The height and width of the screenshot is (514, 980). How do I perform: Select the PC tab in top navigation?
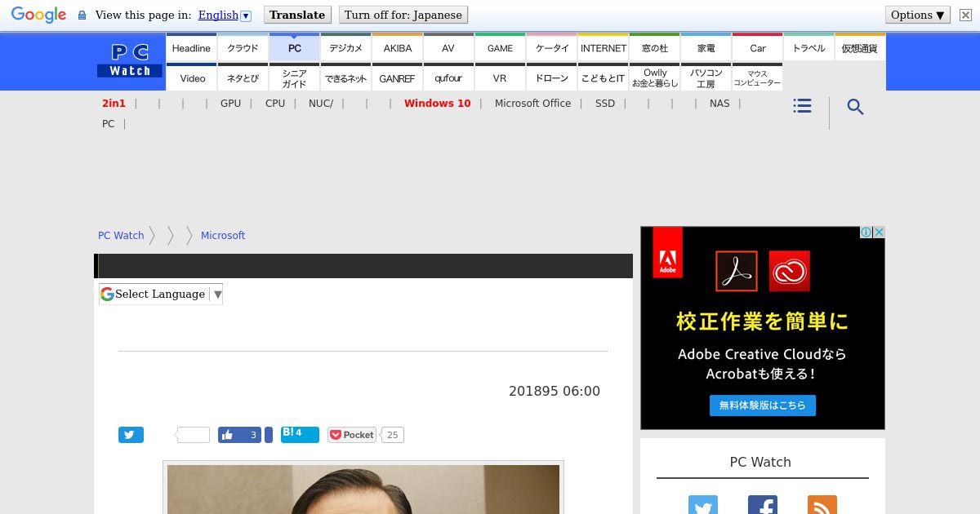pyautogui.click(x=294, y=48)
